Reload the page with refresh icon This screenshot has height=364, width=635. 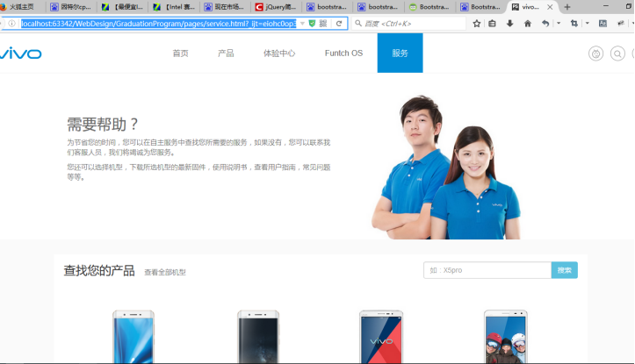(339, 24)
